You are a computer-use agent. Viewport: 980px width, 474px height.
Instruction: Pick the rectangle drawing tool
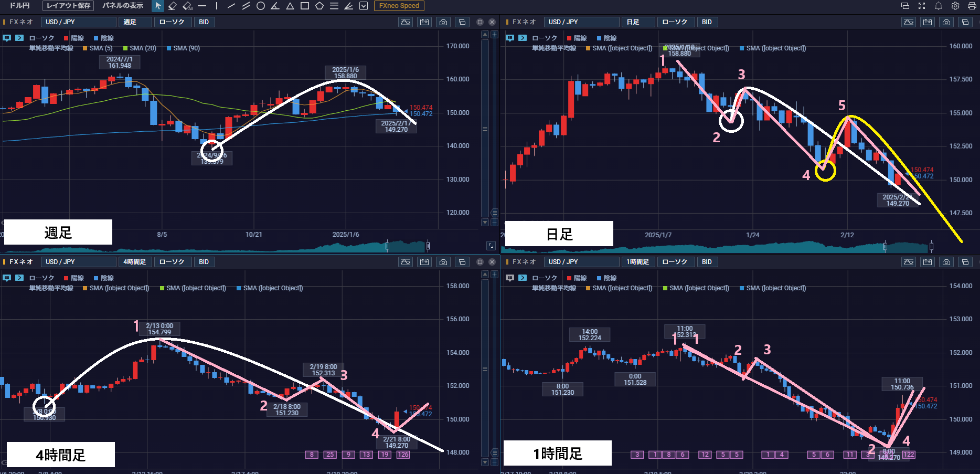[x=304, y=6]
